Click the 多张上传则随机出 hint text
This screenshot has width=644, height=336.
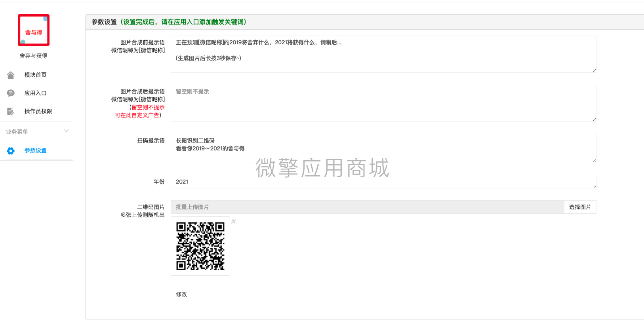click(143, 215)
